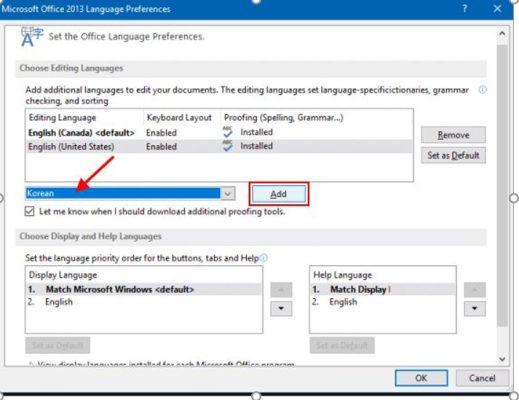Screen dimensions: 519x400
Task: Select Match Microsoft Windows <default> display language
Action: [144, 289]
